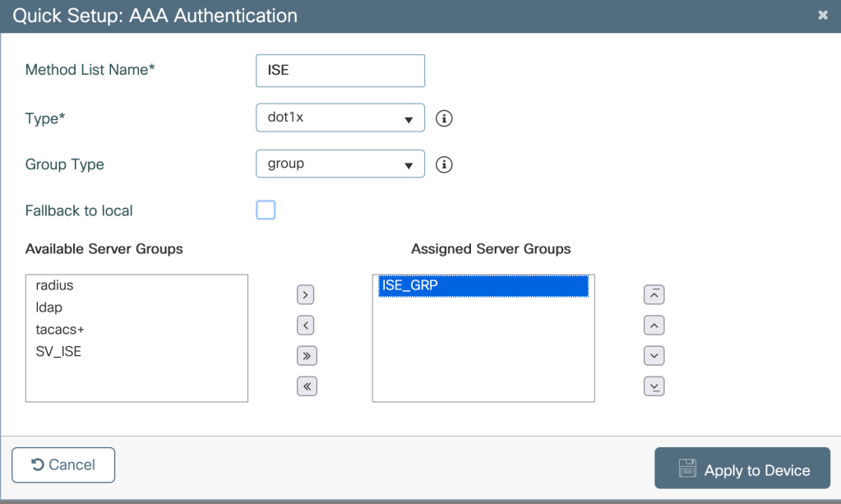841x504 pixels.
Task: Click the Method List Name input field
Action: 340,71
